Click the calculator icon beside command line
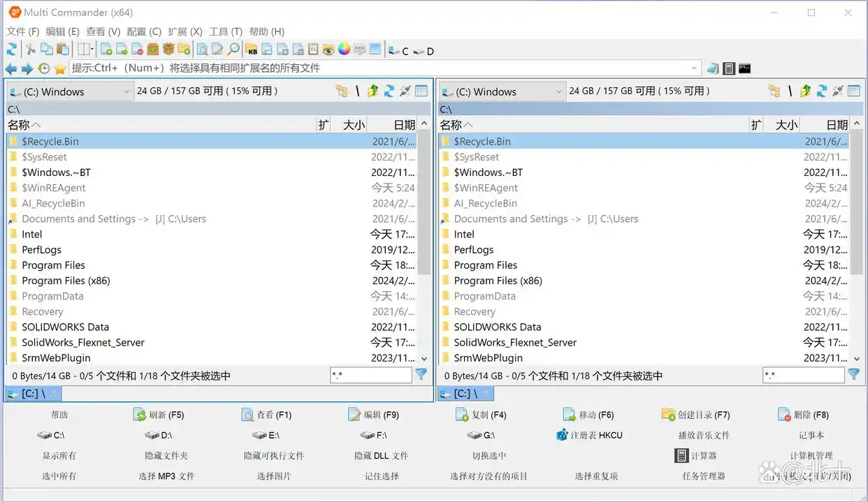Screen dimensions: 868x502 729,68
